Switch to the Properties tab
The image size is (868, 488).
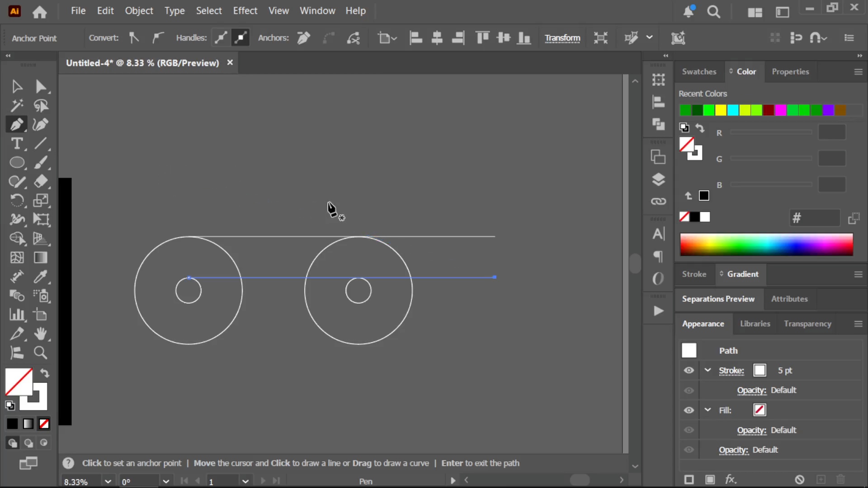tap(790, 72)
